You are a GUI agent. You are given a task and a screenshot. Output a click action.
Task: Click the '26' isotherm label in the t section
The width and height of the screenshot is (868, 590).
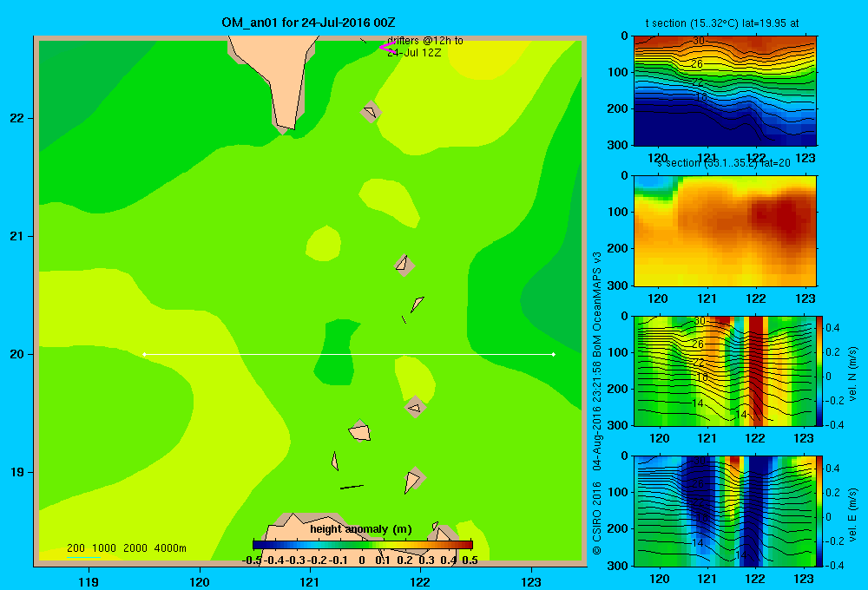pos(697,64)
